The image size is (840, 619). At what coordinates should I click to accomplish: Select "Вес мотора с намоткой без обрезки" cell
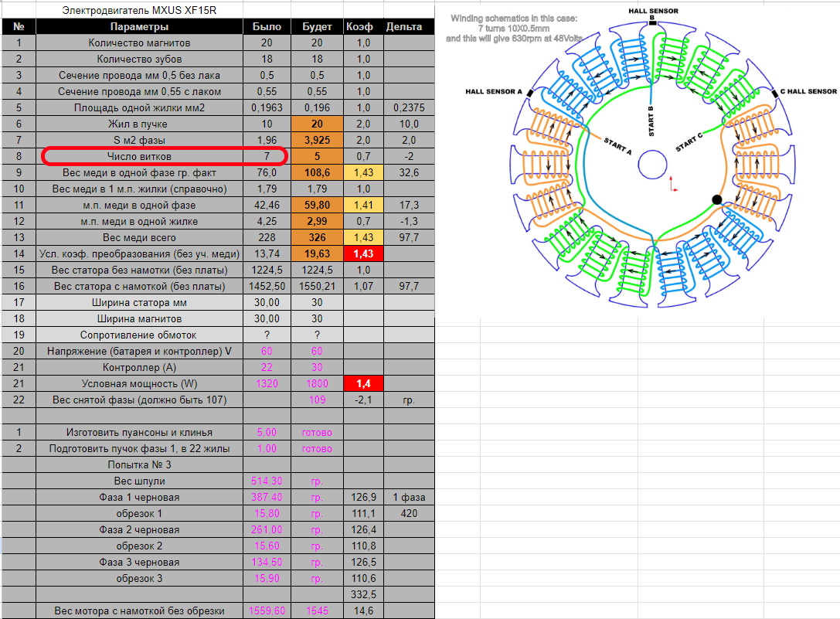coord(139,610)
